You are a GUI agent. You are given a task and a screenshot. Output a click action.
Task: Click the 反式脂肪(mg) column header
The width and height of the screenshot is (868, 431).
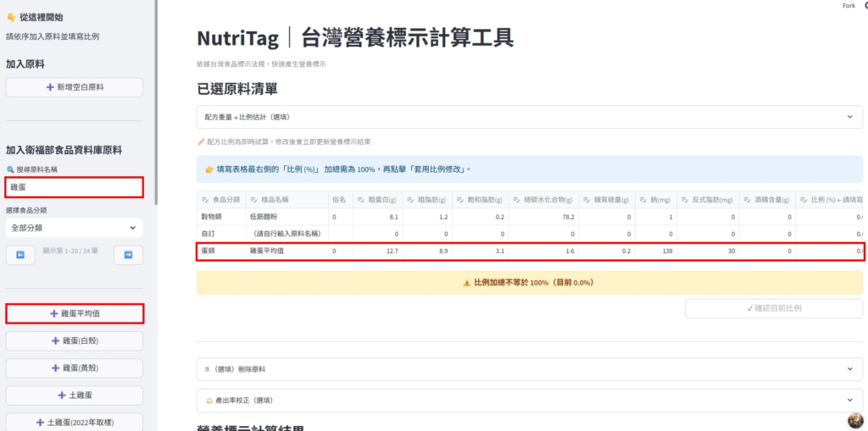(x=708, y=200)
